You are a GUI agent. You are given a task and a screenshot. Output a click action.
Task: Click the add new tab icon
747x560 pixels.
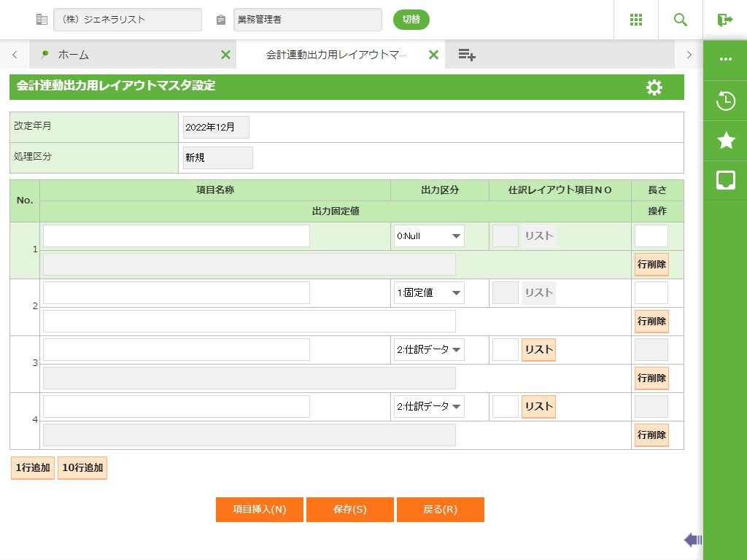[467, 55]
